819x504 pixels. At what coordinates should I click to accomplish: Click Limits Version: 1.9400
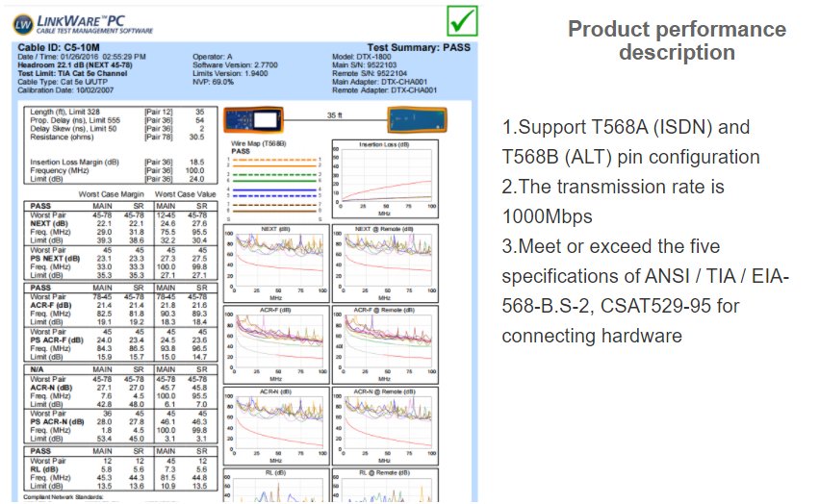[230, 74]
